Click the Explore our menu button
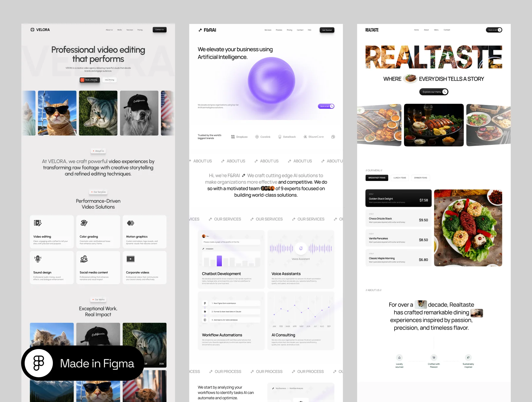 click(434, 92)
